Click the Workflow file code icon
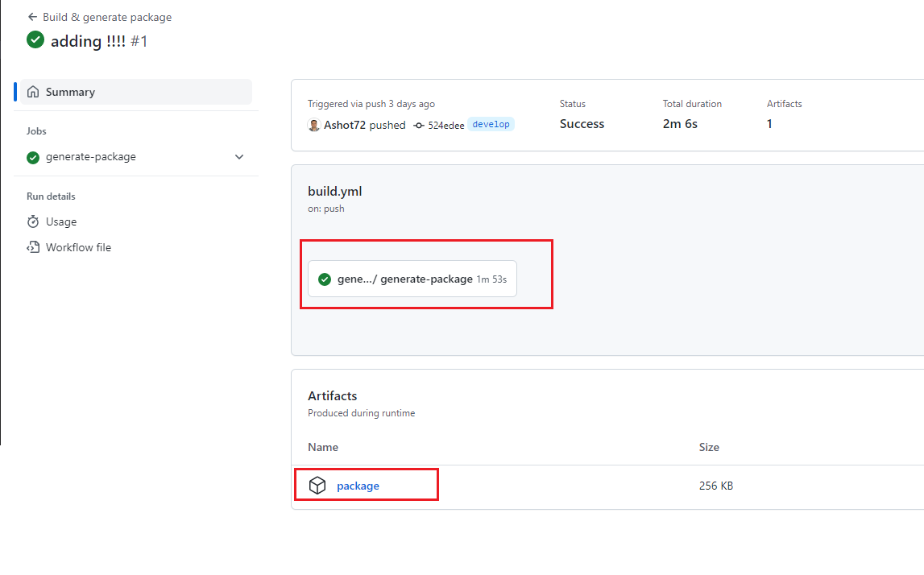The width and height of the screenshot is (924, 575). coord(33,247)
